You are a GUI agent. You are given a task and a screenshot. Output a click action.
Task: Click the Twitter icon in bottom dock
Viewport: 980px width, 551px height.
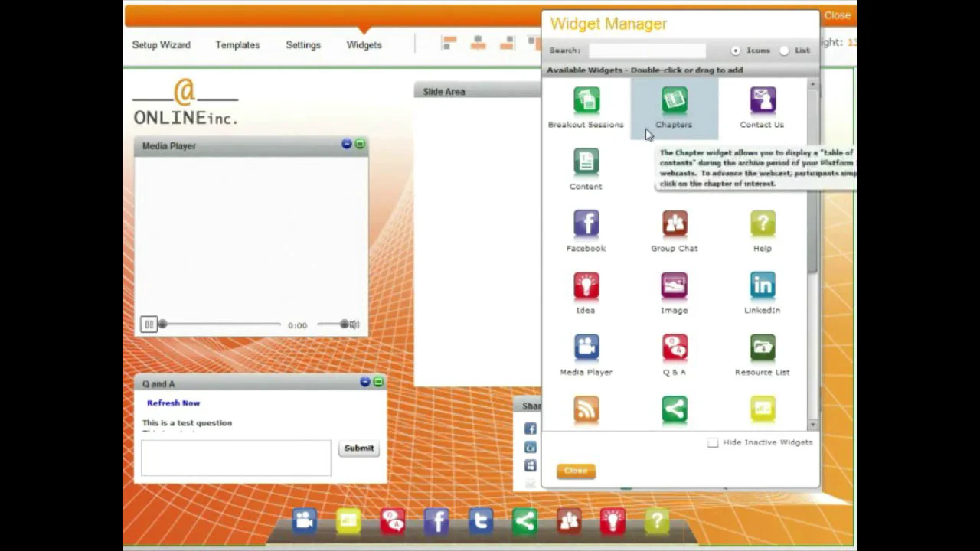481,521
